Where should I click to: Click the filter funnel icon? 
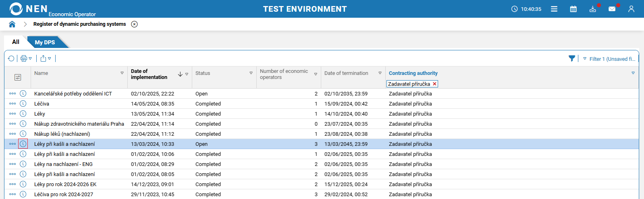(x=571, y=58)
